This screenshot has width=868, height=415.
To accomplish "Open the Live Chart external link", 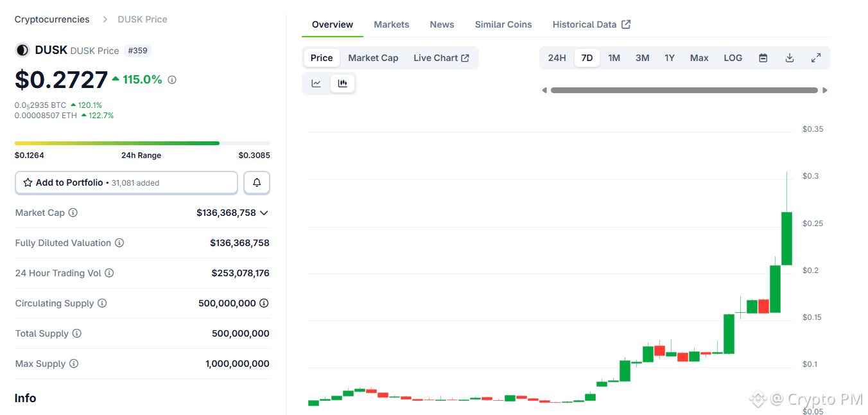I will 441,57.
